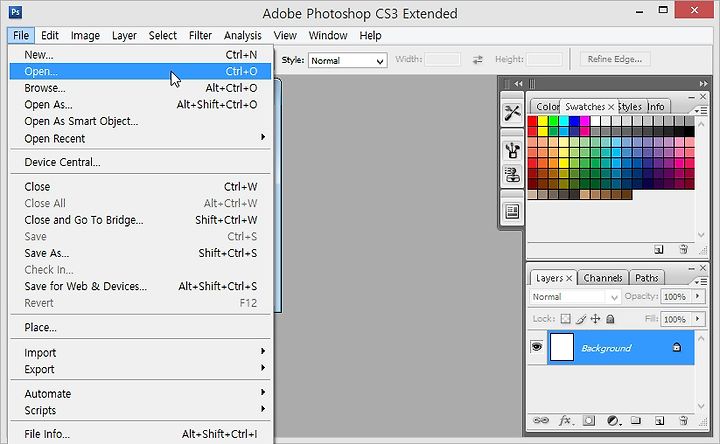The height and width of the screenshot is (444, 720).
Task: Select the Background layer thumbnail
Action: (x=562, y=347)
